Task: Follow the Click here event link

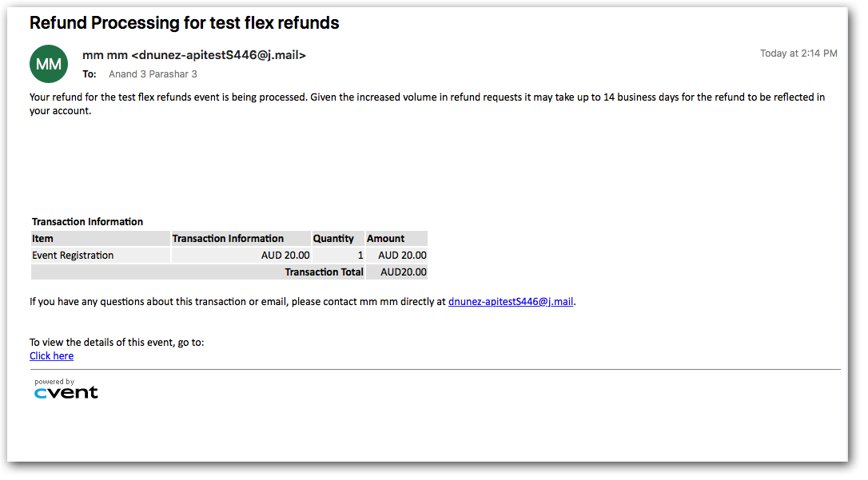Action: pyautogui.click(x=51, y=356)
